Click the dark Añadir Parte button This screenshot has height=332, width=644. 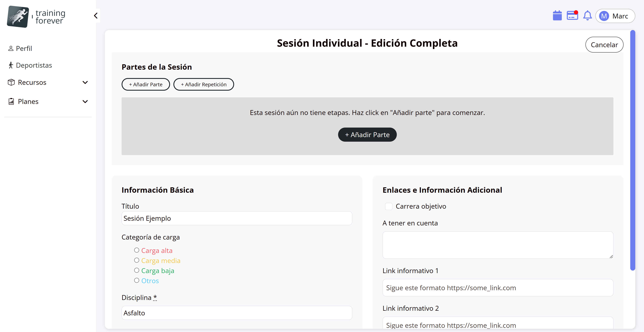[367, 135]
